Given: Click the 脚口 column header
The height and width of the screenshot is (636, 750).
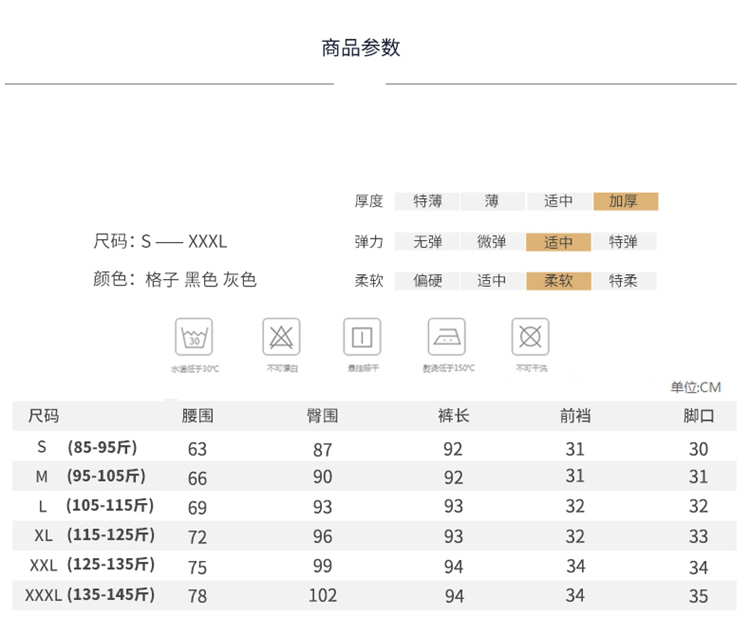Looking at the screenshot, I should point(698,416).
